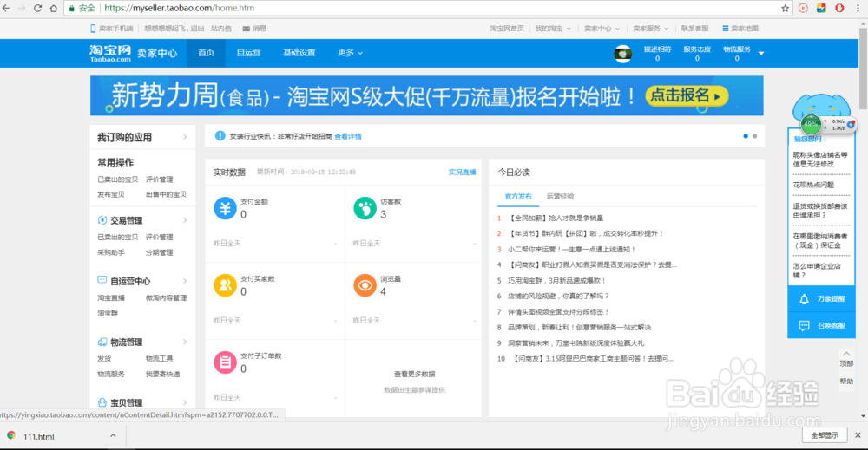
Task: Click the 自运营中心 chat bubble icon
Action: tap(102, 280)
